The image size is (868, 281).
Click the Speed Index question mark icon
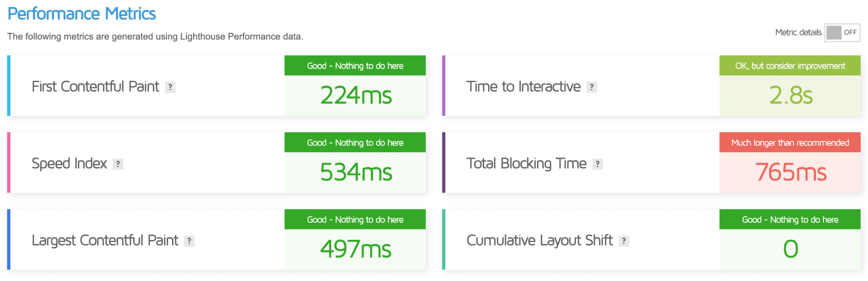118,164
